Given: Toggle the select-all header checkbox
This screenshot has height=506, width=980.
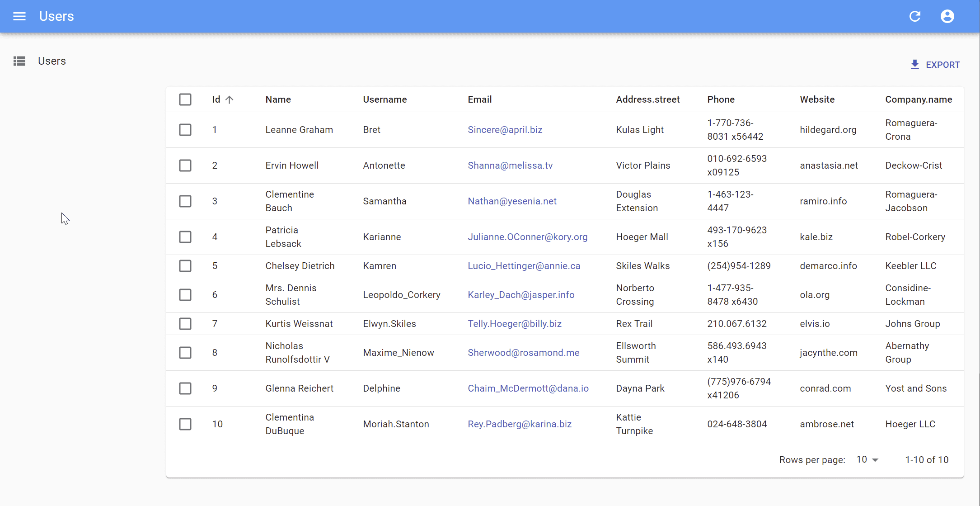Looking at the screenshot, I should tap(185, 99).
